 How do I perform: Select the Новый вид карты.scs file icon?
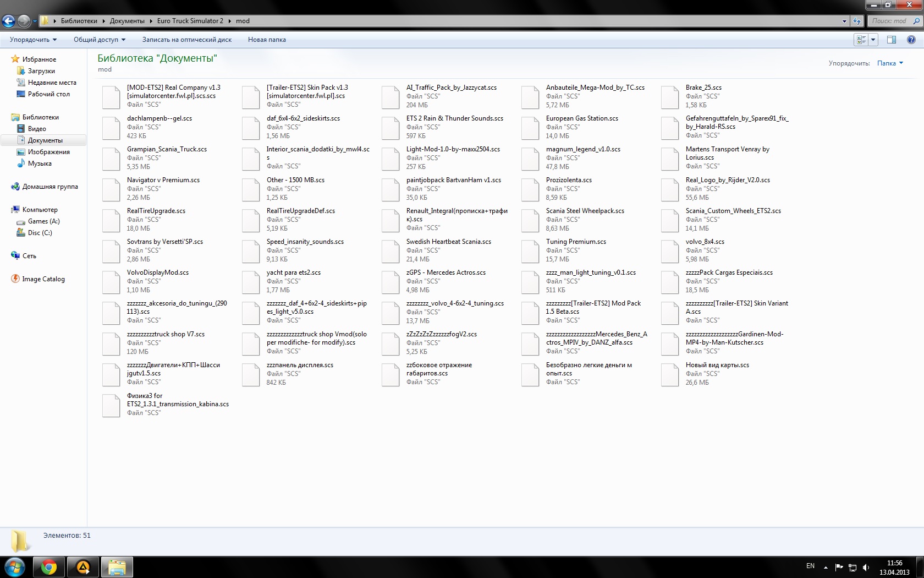670,374
